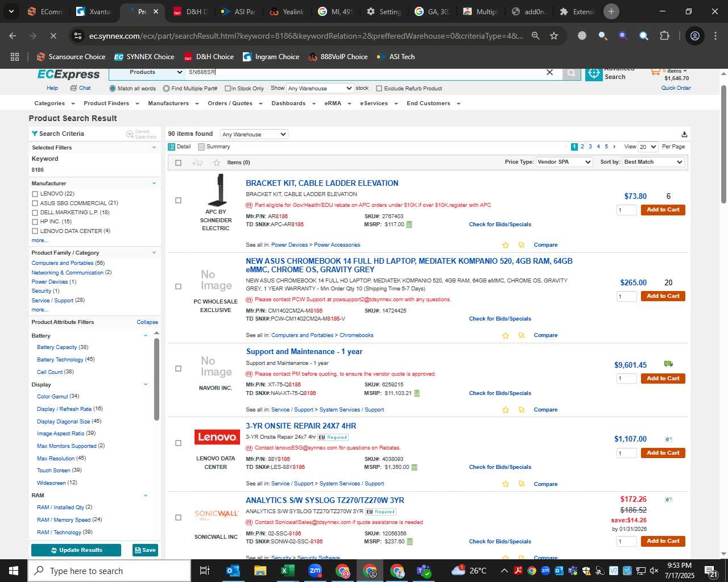Open the End Customers menu
Screen dimensions: 728x582
pyautogui.click(x=433, y=103)
